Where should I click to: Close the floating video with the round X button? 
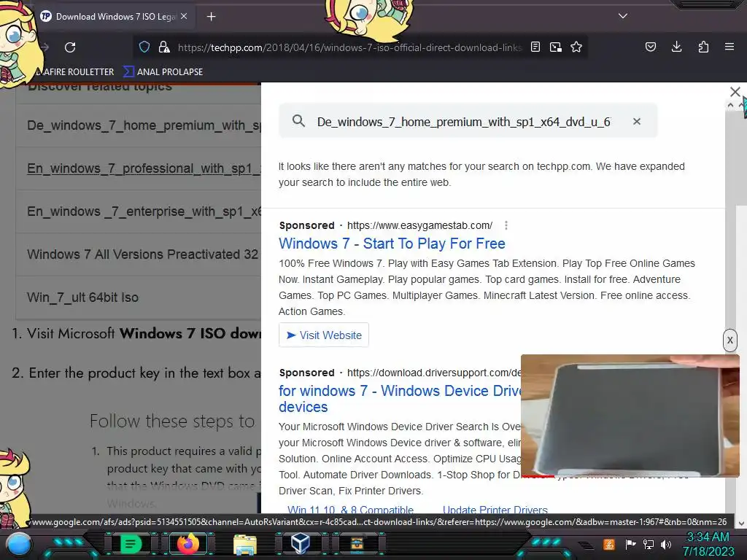pos(729,341)
